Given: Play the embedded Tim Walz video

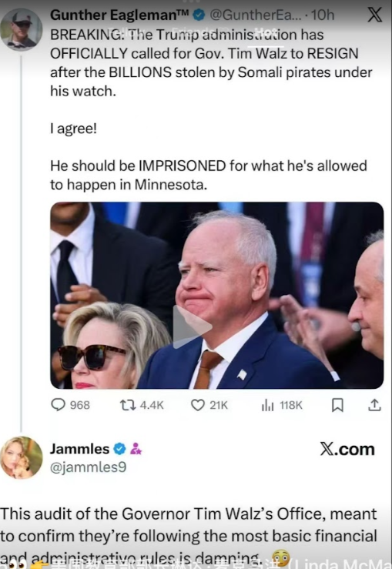Looking at the screenshot, I should (193, 326).
